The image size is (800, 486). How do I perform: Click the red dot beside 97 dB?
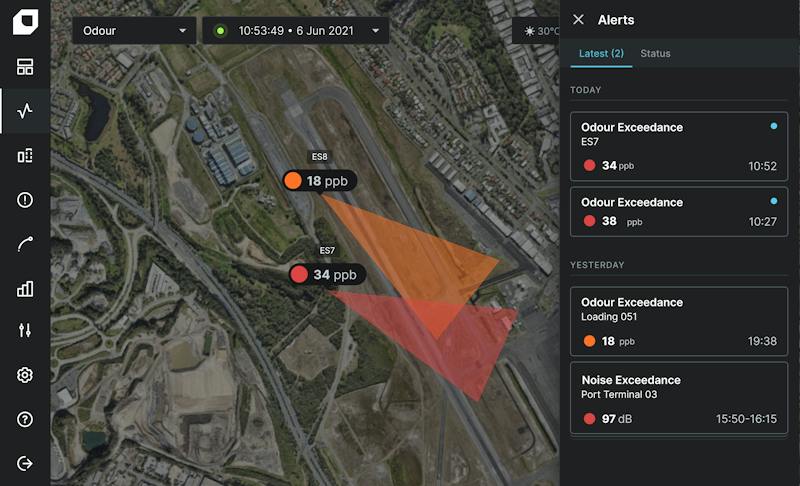pyautogui.click(x=589, y=419)
